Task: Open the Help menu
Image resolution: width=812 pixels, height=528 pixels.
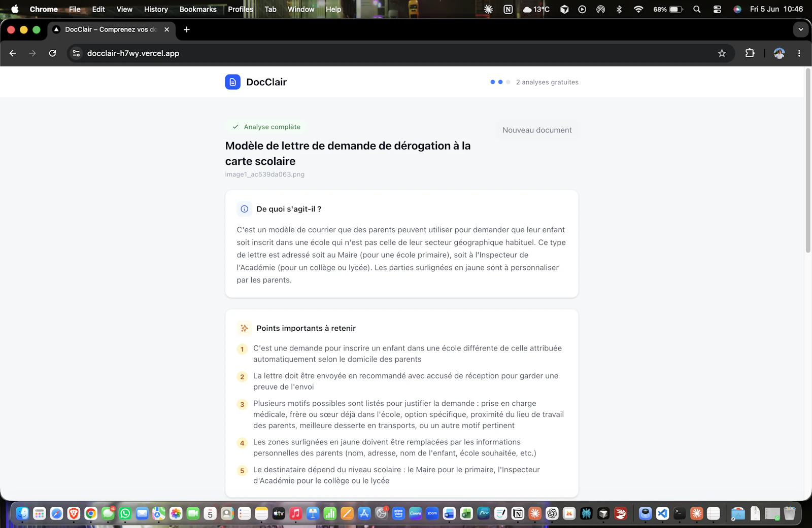Action: (x=333, y=9)
